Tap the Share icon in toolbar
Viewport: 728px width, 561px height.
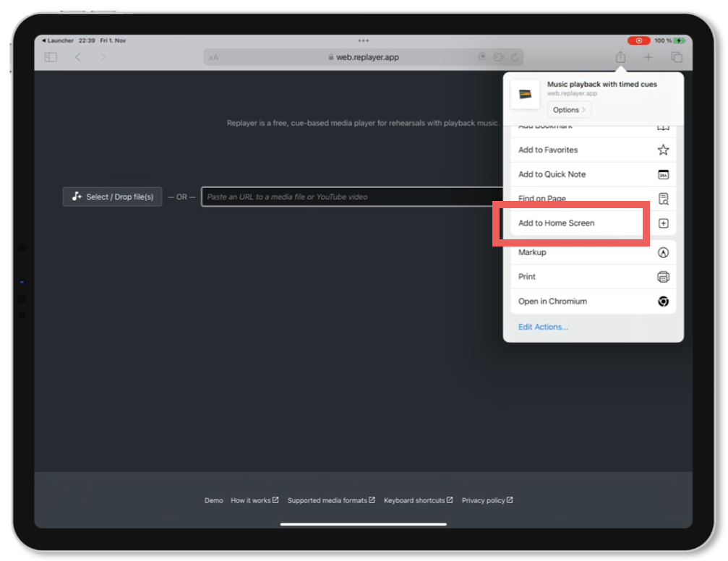click(621, 56)
